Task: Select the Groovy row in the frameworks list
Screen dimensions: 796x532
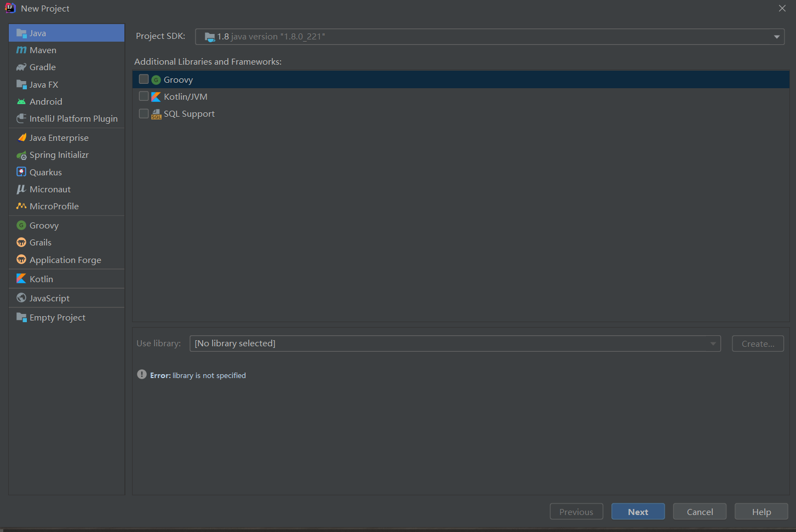Action: coord(461,79)
